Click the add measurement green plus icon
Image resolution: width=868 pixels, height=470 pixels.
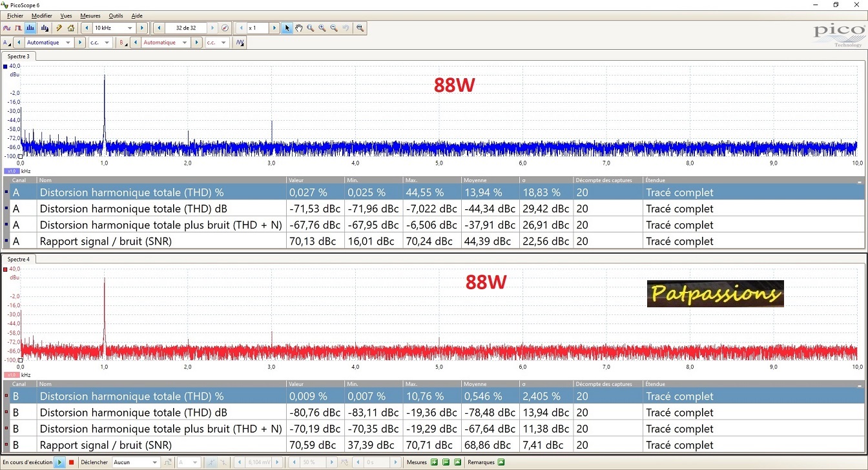pos(434,462)
